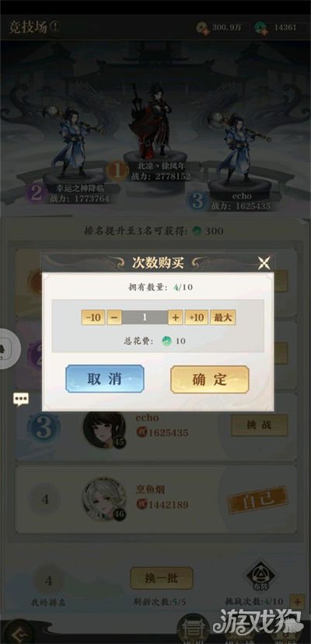Tap 烹鱼烟 player avatar
This screenshot has width=311, height=644.
[x=104, y=499]
